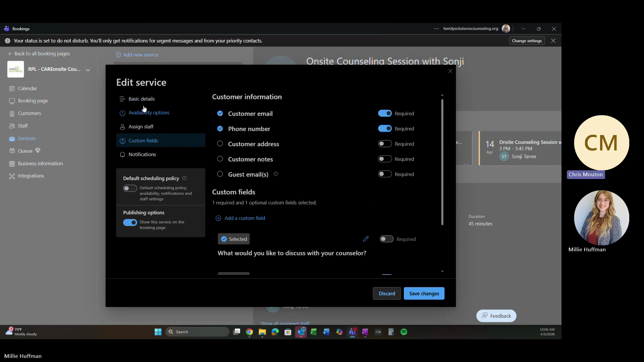Open Microsoft Store from taskbar

pos(288,332)
